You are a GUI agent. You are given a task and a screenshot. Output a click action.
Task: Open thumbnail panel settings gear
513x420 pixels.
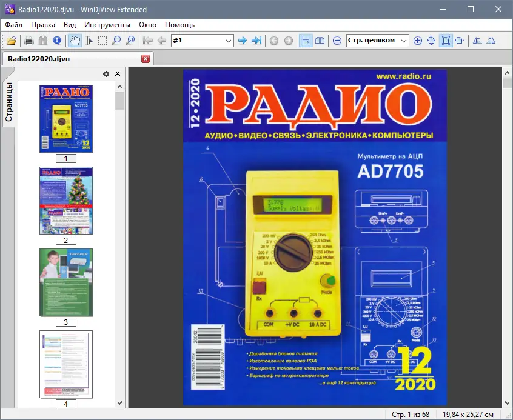106,74
